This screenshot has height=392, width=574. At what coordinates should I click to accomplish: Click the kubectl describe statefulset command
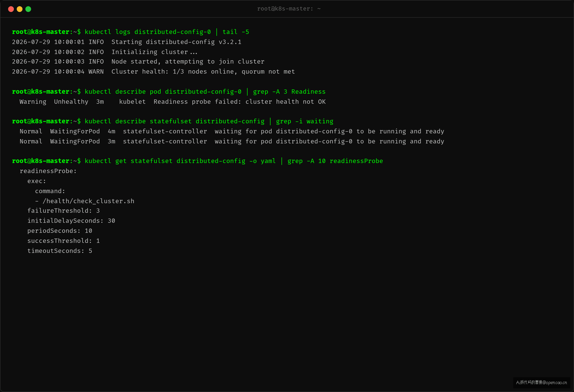coord(209,121)
